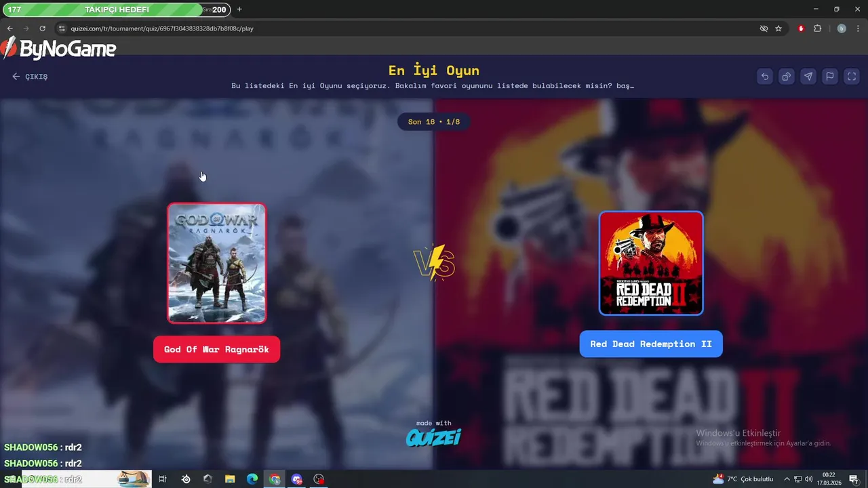Screen dimensions: 868x488
Task: Open a new browser tab
Action: point(239,9)
